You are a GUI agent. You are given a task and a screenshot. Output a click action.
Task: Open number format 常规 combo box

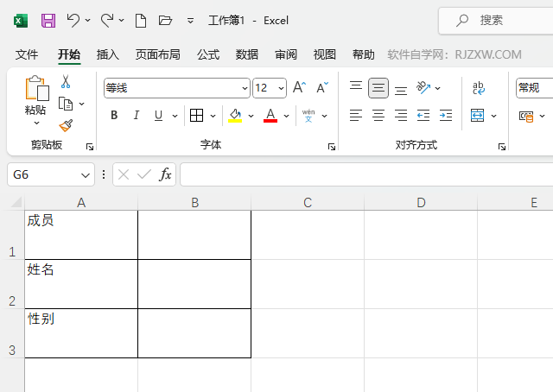(534, 88)
